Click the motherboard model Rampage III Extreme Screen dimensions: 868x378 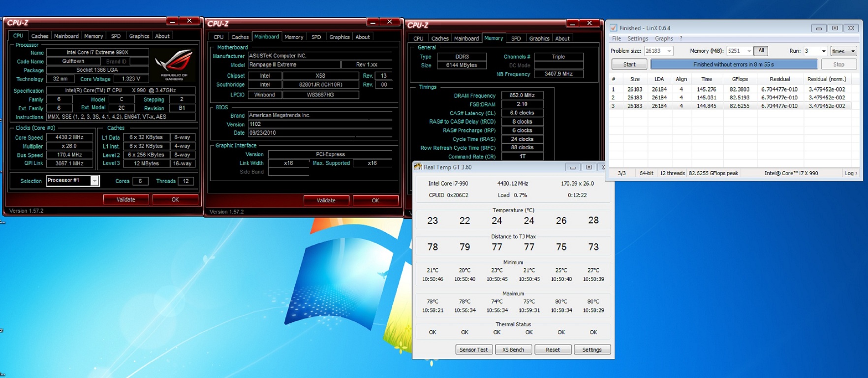tap(294, 64)
